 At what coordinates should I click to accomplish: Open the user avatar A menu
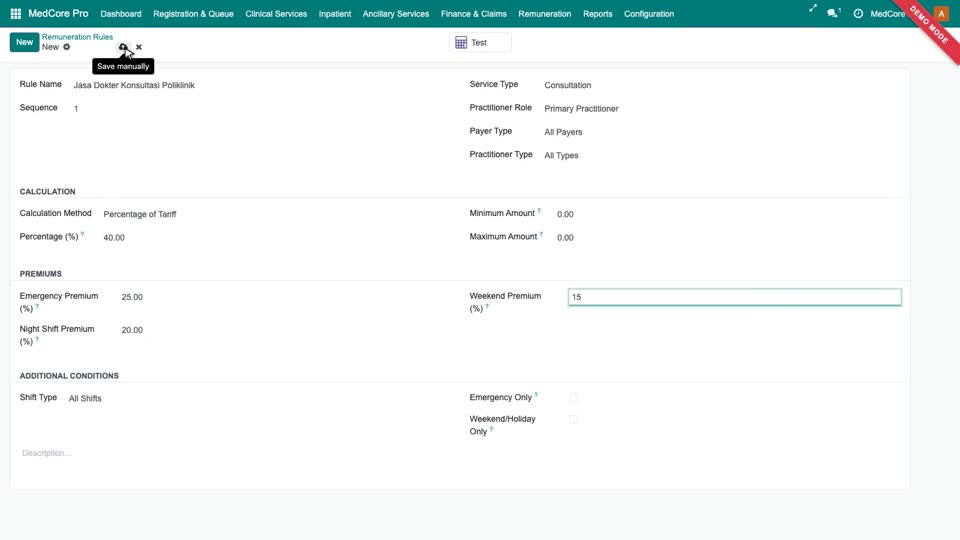pos(941,13)
